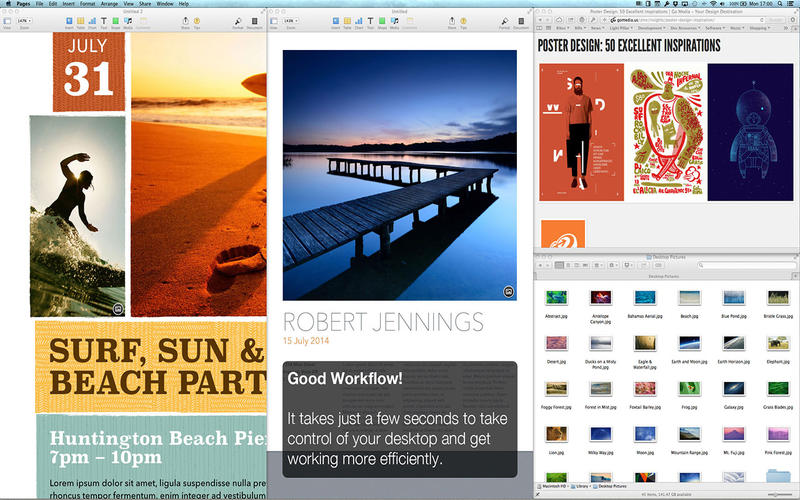Click the Safari back navigation button
Screen dimensions: 800x500
click(x=540, y=20)
